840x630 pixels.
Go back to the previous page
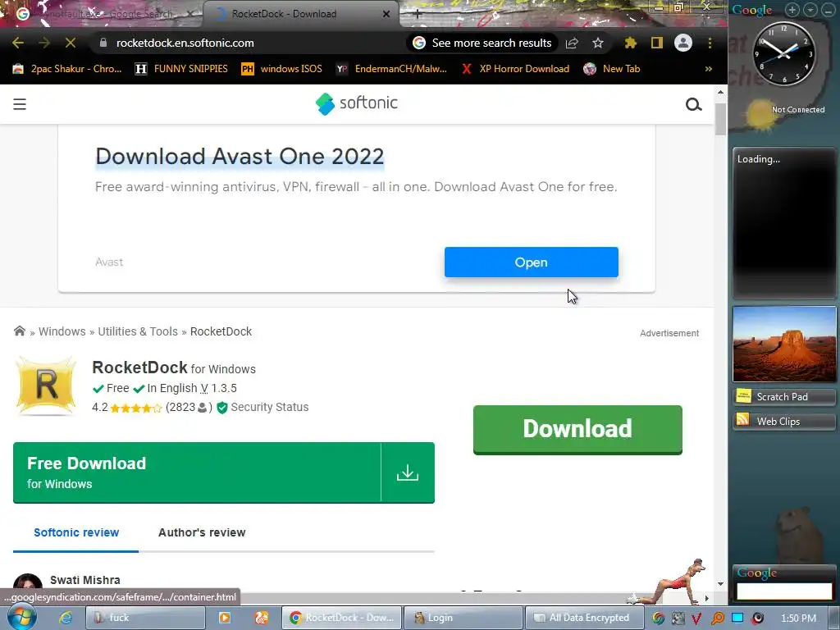pos(18,43)
